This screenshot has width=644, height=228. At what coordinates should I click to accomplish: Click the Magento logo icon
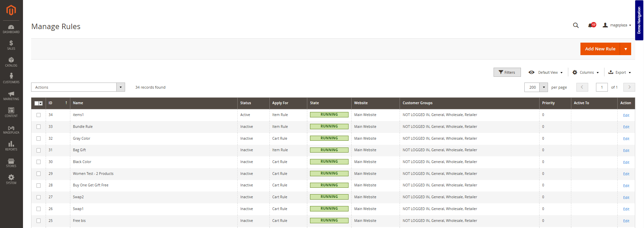[11, 10]
